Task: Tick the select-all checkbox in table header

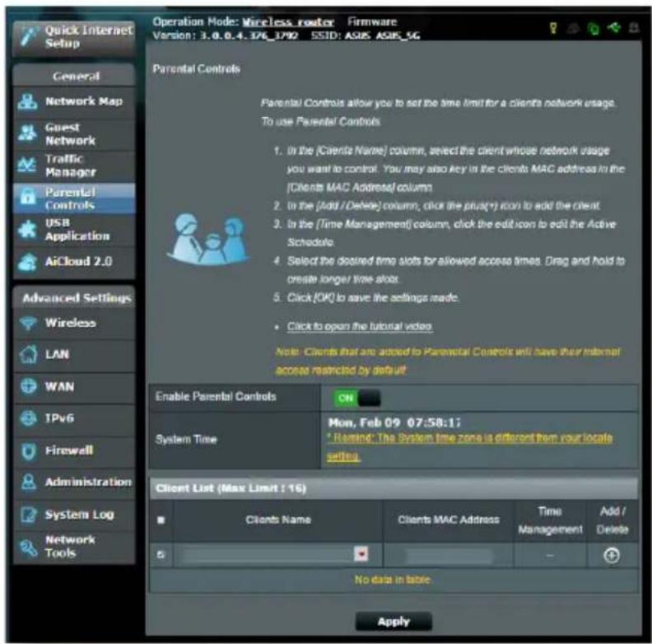Action: [161, 520]
